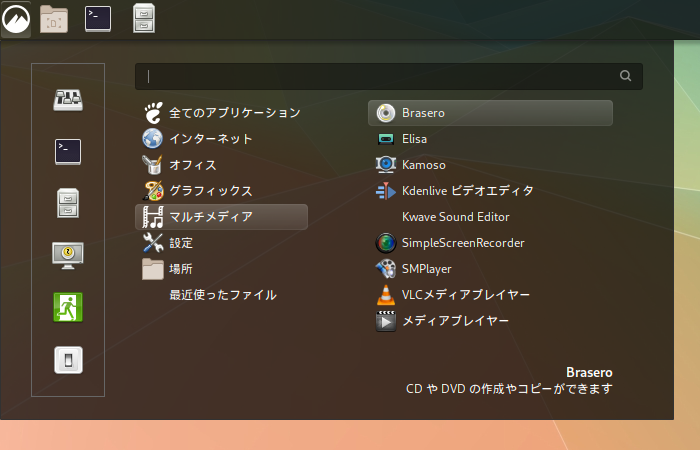Launch Elisa music player
The width and height of the screenshot is (700, 450).
tap(490, 139)
